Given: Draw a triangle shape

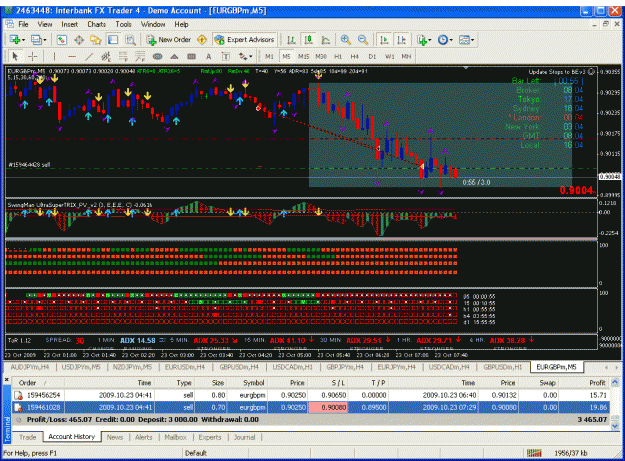Looking at the screenshot, I should [x=175, y=56].
